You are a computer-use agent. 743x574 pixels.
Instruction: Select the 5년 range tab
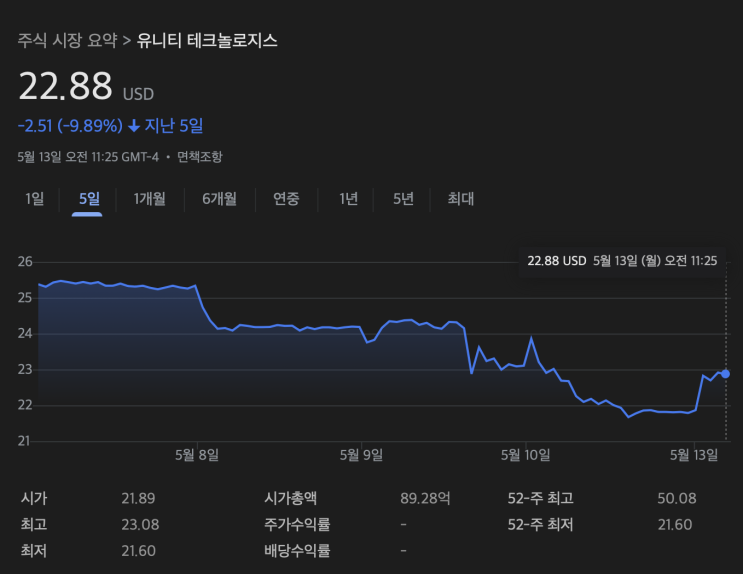403,199
